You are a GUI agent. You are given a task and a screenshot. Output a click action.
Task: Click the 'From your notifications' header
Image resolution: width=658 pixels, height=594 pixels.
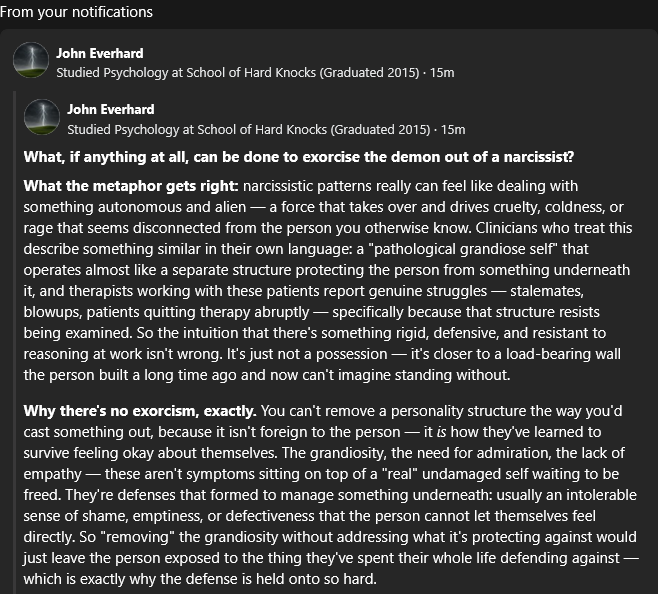(76, 12)
